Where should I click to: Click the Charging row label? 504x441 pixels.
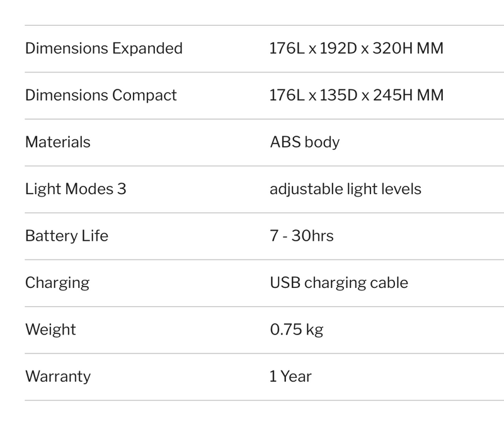tap(57, 283)
